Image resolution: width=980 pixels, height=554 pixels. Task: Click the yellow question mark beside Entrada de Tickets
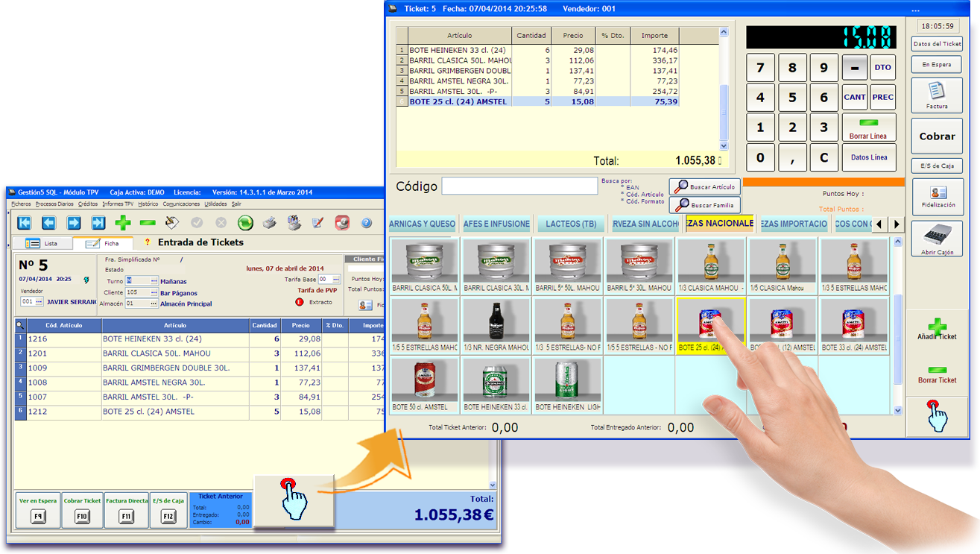click(x=148, y=242)
